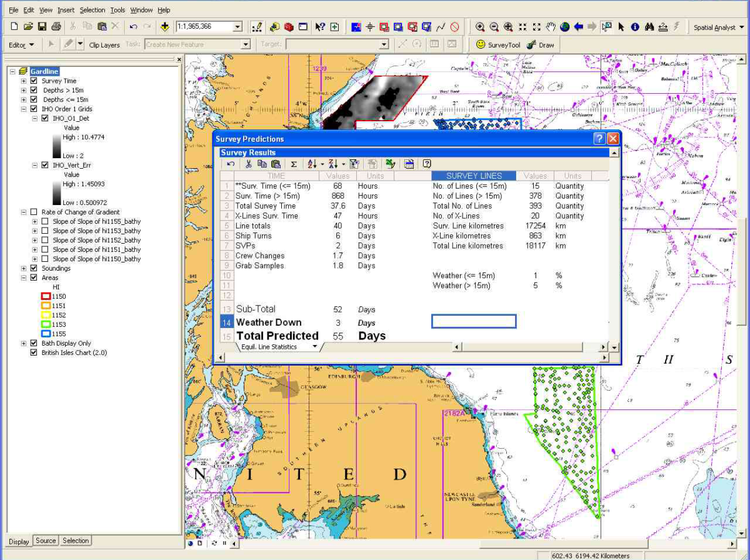Click the SURVEY LINES column header
Screen dimensions: 750x560
click(474, 176)
